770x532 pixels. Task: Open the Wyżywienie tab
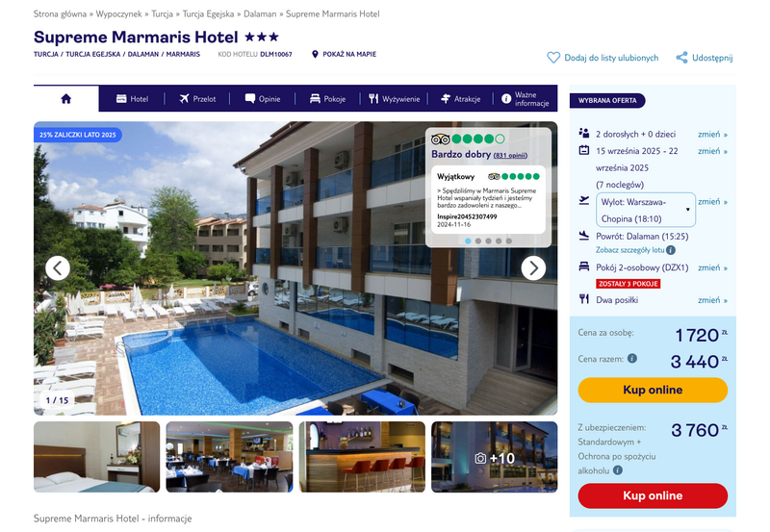click(x=395, y=99)
